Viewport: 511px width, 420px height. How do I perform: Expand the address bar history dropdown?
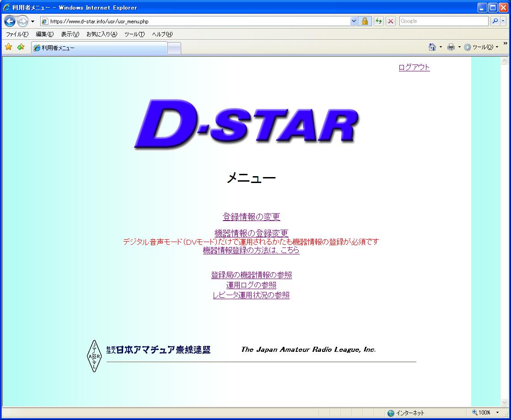click(354, 21)
